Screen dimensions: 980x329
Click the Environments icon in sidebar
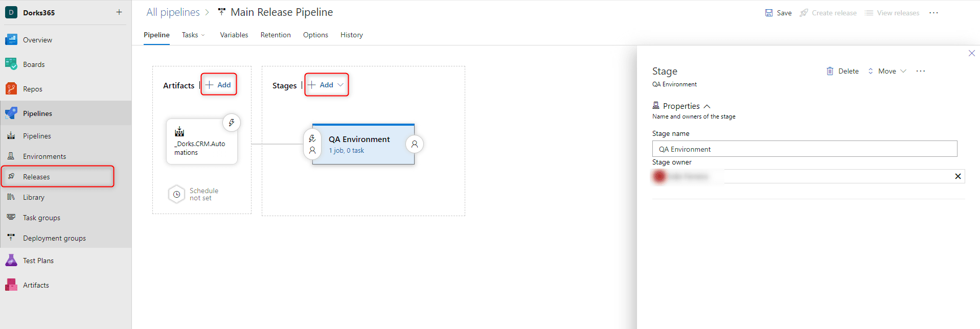pyautogui.click(x=11, y=156)
